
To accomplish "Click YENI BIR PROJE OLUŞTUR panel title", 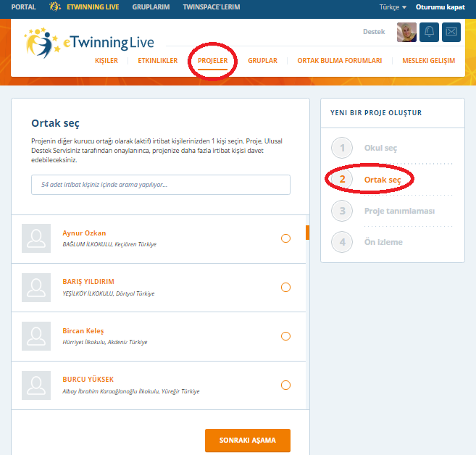I will (x=376, y=113).
